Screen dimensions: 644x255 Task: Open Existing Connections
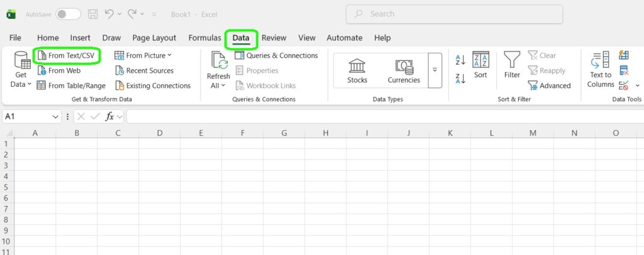(x=153, y=85)
